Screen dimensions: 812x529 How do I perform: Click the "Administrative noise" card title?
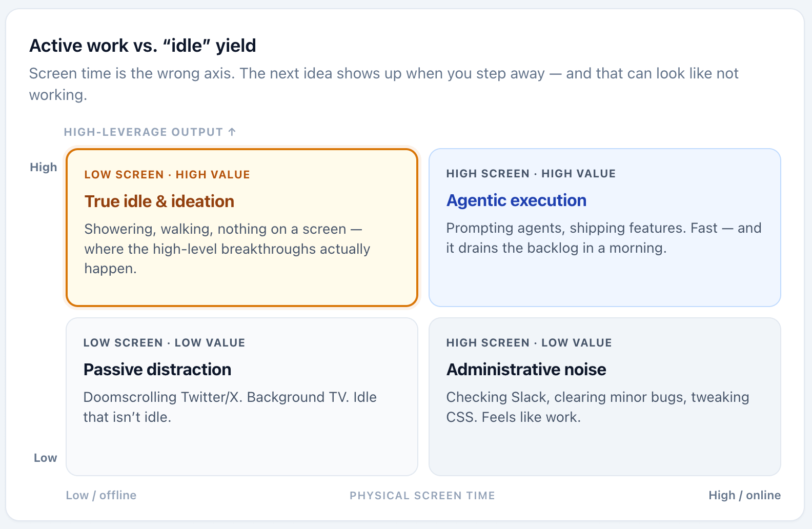(526, 370)
